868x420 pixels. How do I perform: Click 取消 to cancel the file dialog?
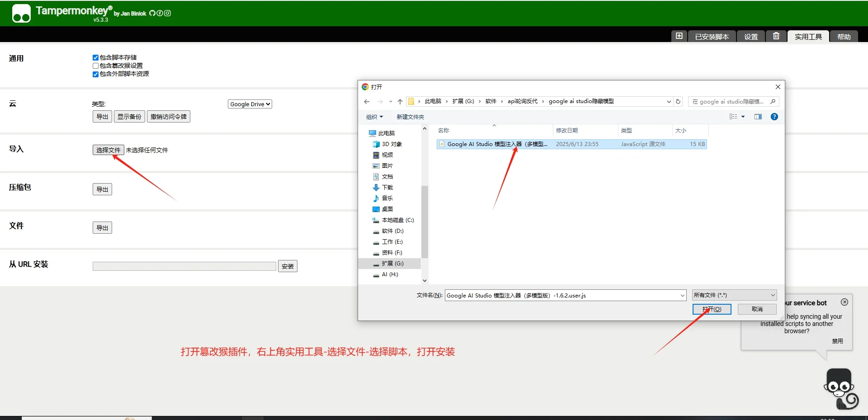coord(757,309)
